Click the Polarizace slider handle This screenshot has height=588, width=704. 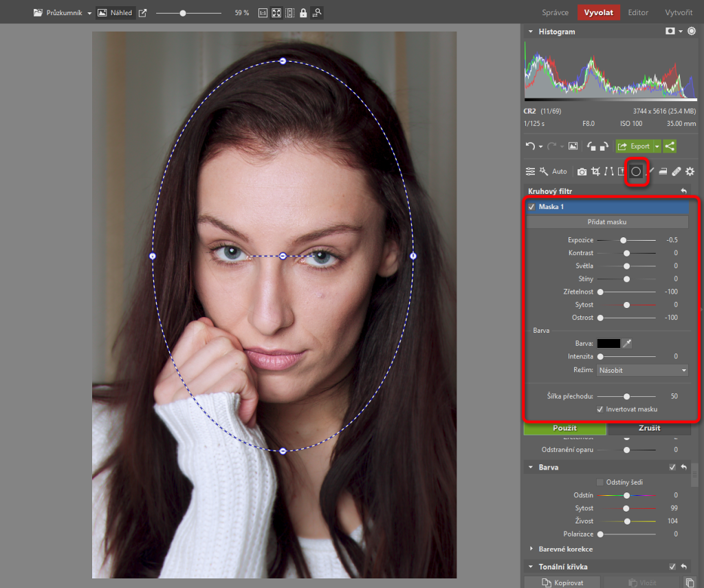600,534
